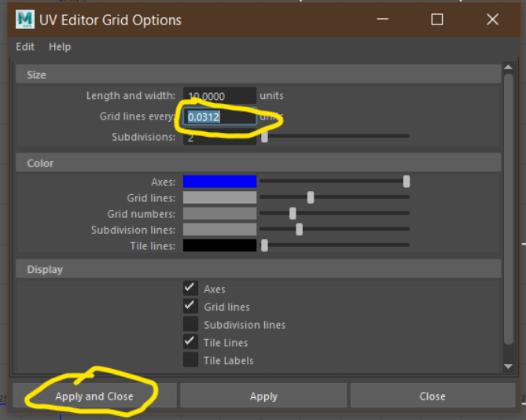Uncheck the Tile Lines checkbox
Viewport: 526px width, 420px height.
(190, 342)
